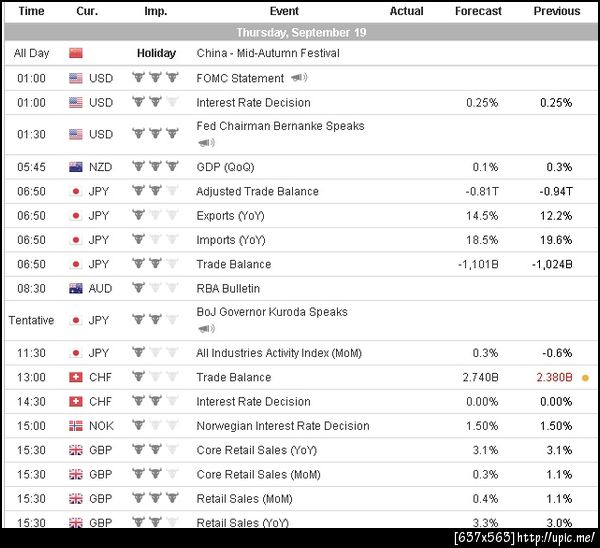
Task: Click the bull importance icons for NZD GDP
Action: [155, 167]
